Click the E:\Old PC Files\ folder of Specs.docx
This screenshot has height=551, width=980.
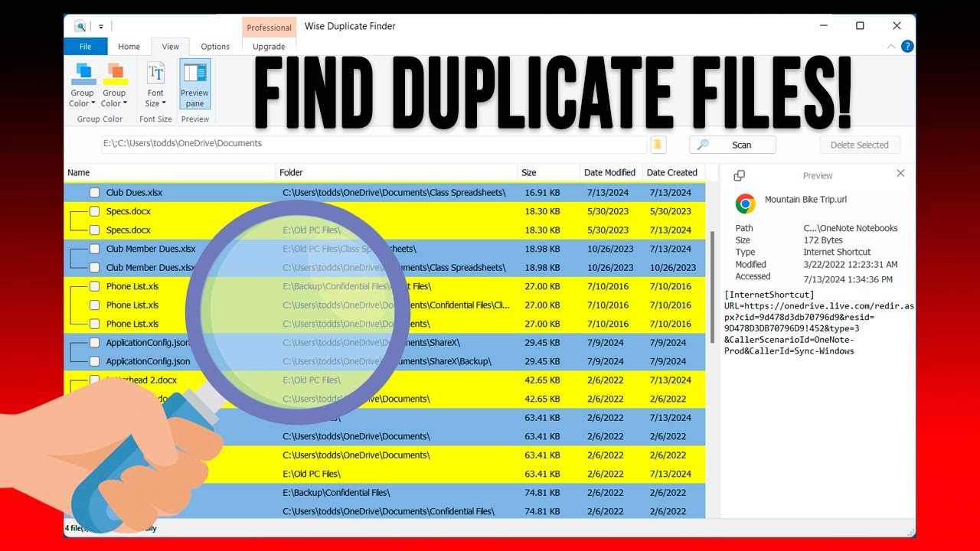(x=312, y=230)
